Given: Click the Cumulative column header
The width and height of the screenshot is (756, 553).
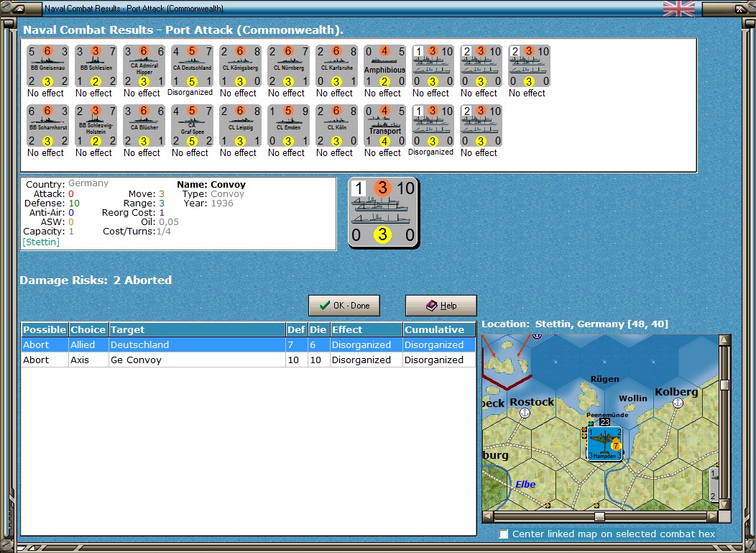Looking at the screenshot, I should pyautogui.click(x=439, y=329).
